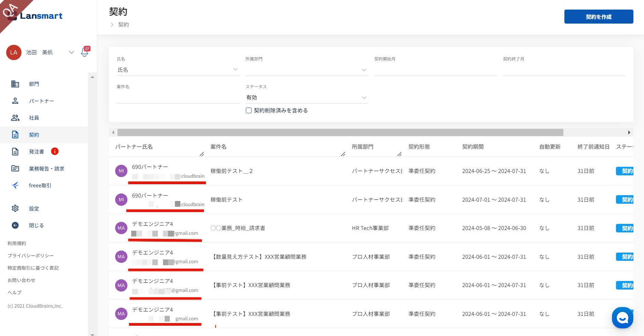Click the HR Tech事業部 department cell
The height and width of the screenshot is (336, 644).
tap(370, 228)
